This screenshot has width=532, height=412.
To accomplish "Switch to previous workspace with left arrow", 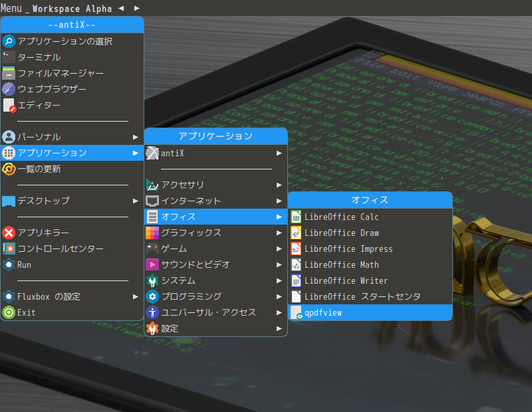I will coord(121,8).
